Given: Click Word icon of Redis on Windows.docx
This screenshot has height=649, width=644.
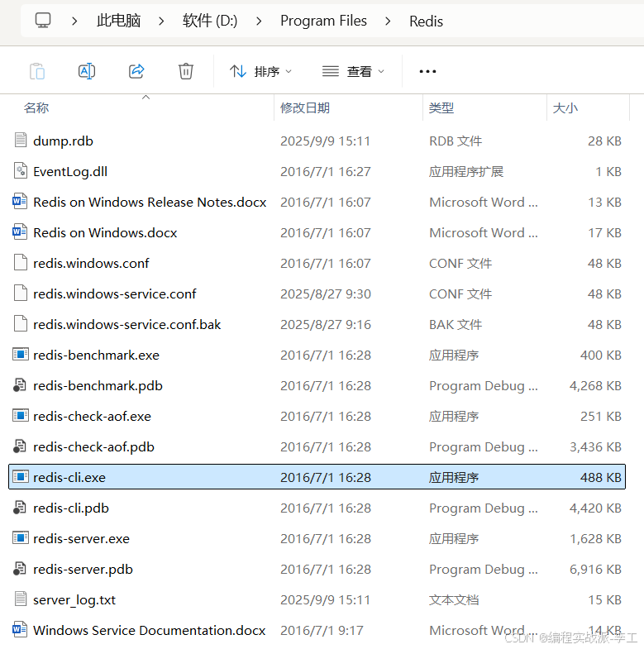Looking at the screenshot, I should tap(20, 231).
